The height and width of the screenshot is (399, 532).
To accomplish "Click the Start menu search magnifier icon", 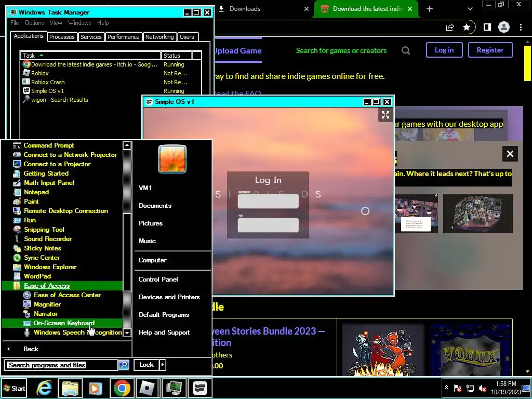I will click(124, 365).
